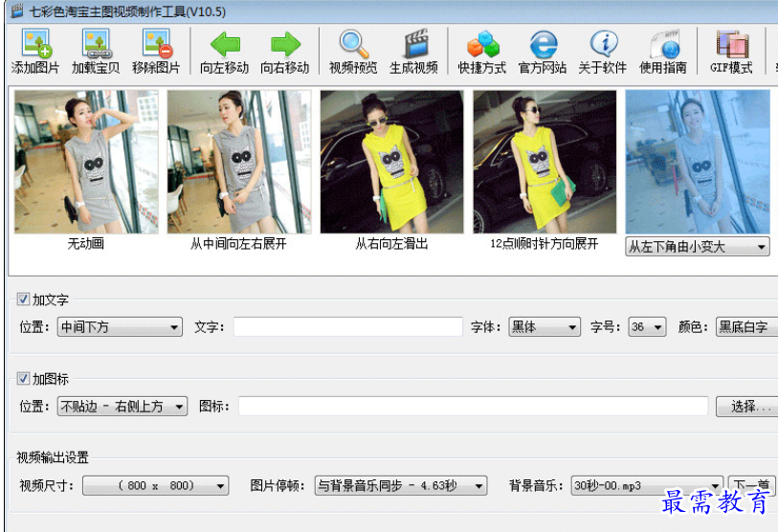Open the 颜色 dropdown showing 黑底白字
This screenshot has width=778, height=532.
point(746,327)
